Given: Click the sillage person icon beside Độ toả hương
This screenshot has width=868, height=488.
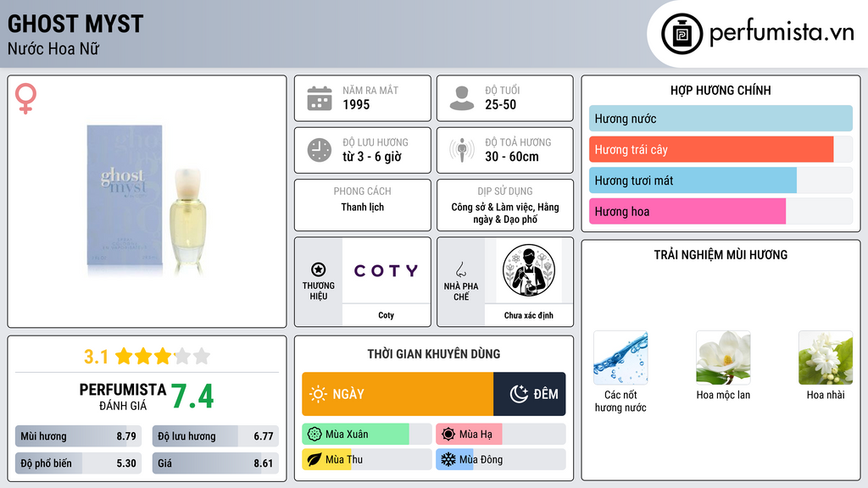Looking at the screenshot, I should [x=462, y=150].
